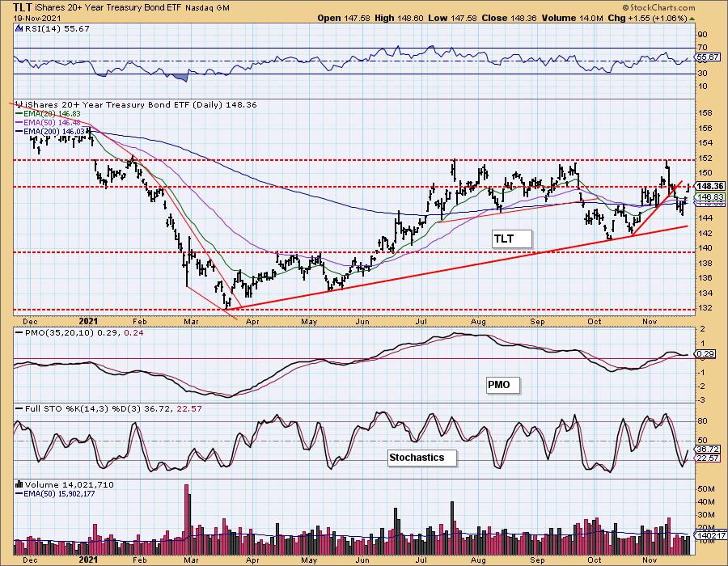
Task: Click the 22.57 stochastic %D tag
Action: (x=708, y=458)
